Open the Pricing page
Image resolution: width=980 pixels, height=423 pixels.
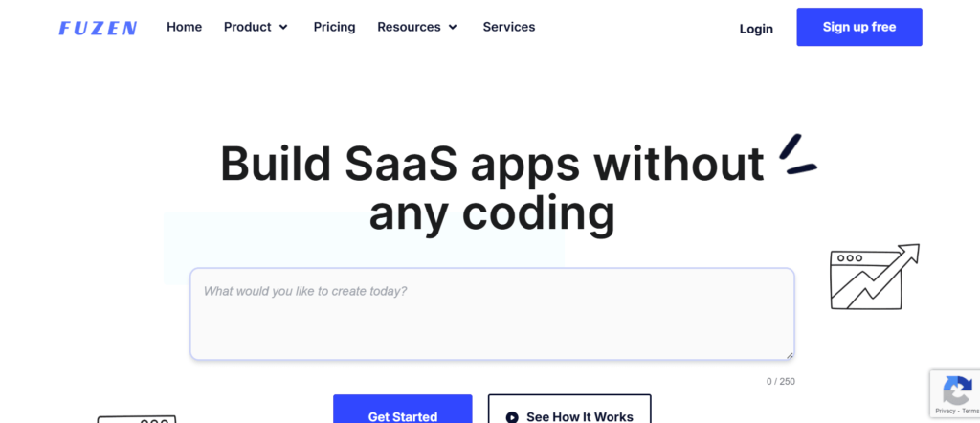(x=334, y=27)
